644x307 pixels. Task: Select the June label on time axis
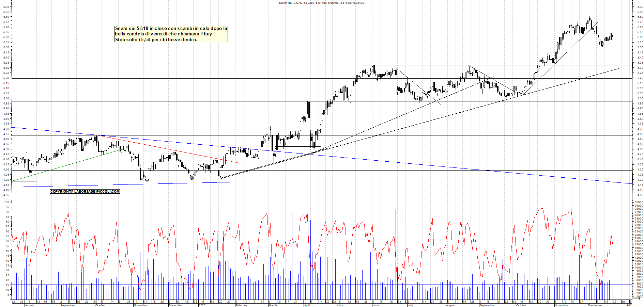[376, 305]
